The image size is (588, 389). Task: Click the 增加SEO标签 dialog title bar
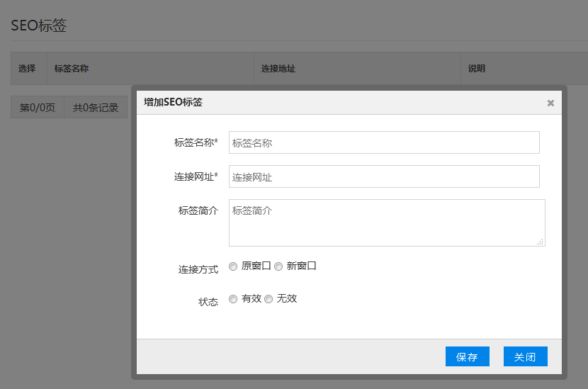(x=319, y=103)
